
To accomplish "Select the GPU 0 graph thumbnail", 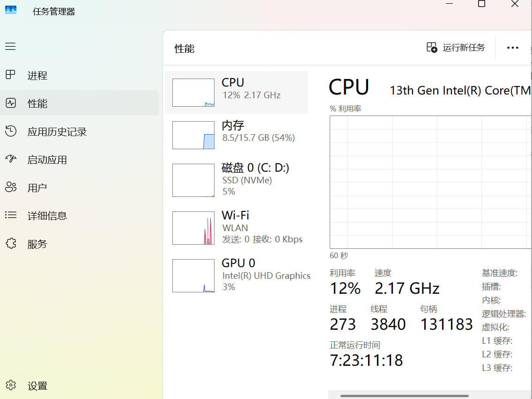I will (193, 276).
